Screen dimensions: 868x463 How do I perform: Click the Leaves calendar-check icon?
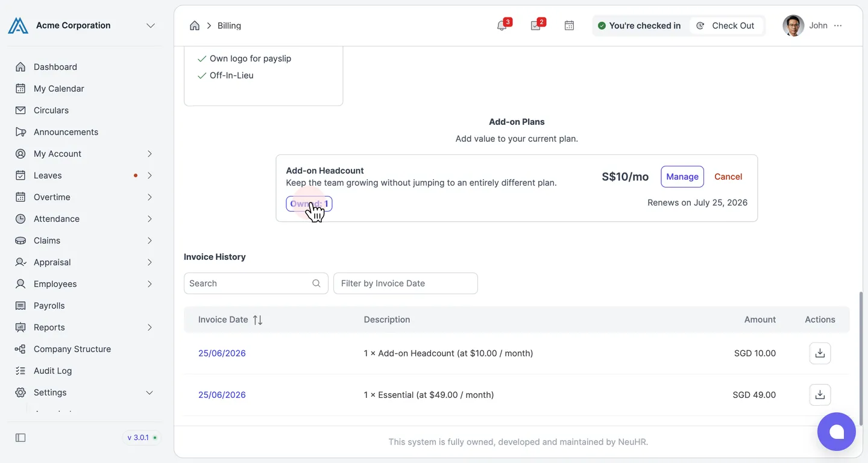[x=20, y=175]
